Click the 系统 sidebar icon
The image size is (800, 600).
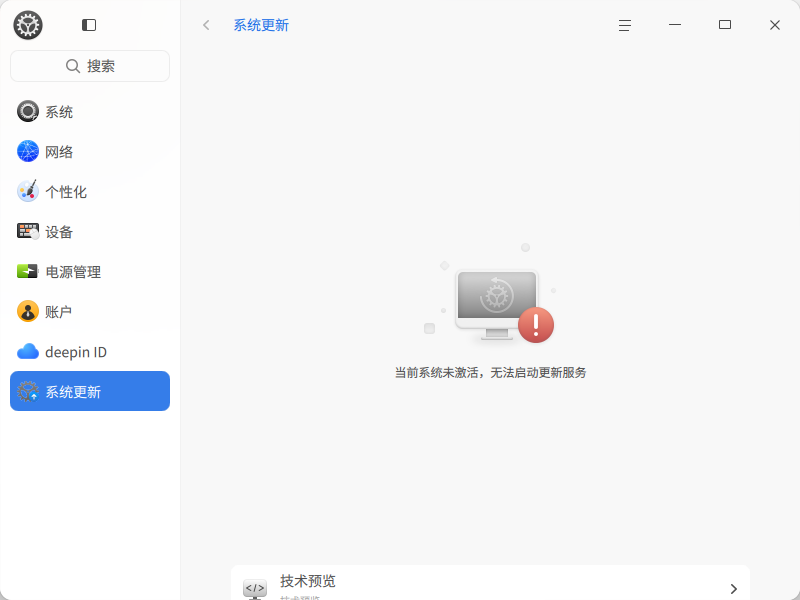pos(28,111)
